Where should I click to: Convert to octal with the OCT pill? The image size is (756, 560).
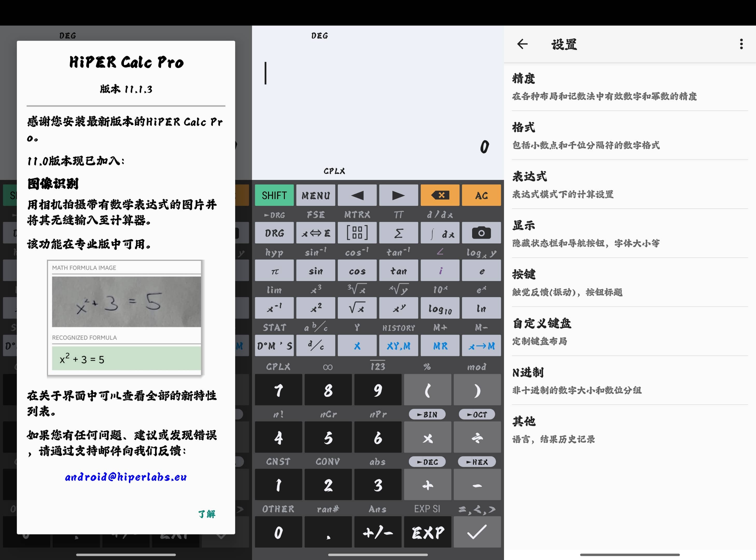click(x=477, y=415)
